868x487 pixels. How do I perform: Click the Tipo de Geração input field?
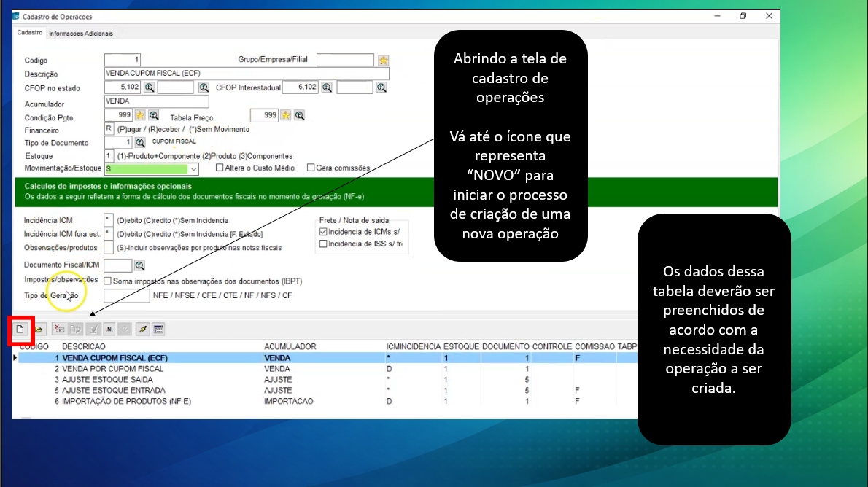pos(126,295)
